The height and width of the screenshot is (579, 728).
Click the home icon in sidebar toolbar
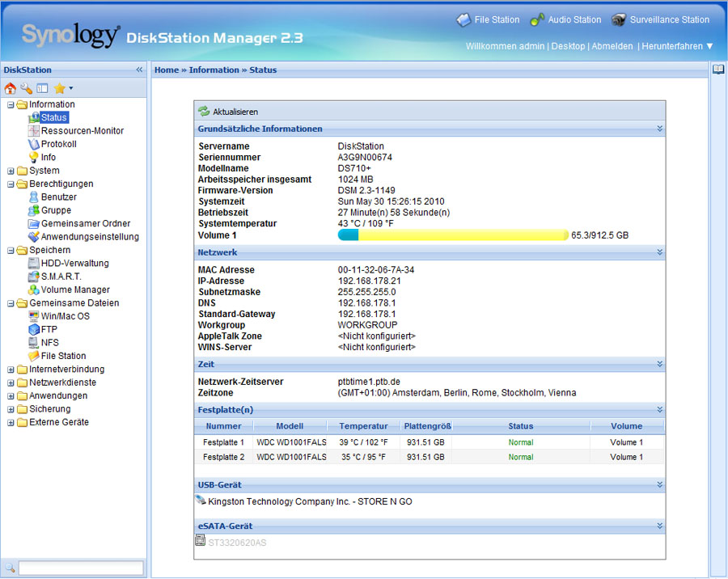pyautogui.click(x=11, y=88)
